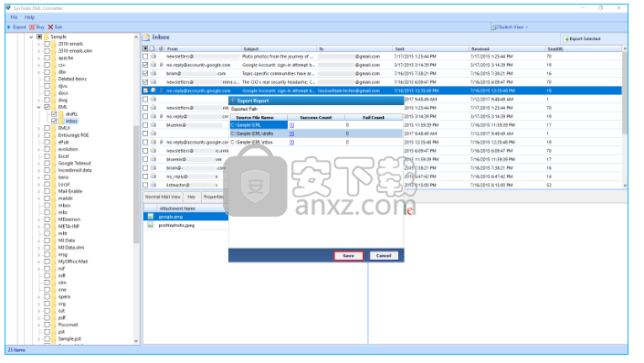
Task: Open success count link for EML\drafts
Action: (291, 134)
